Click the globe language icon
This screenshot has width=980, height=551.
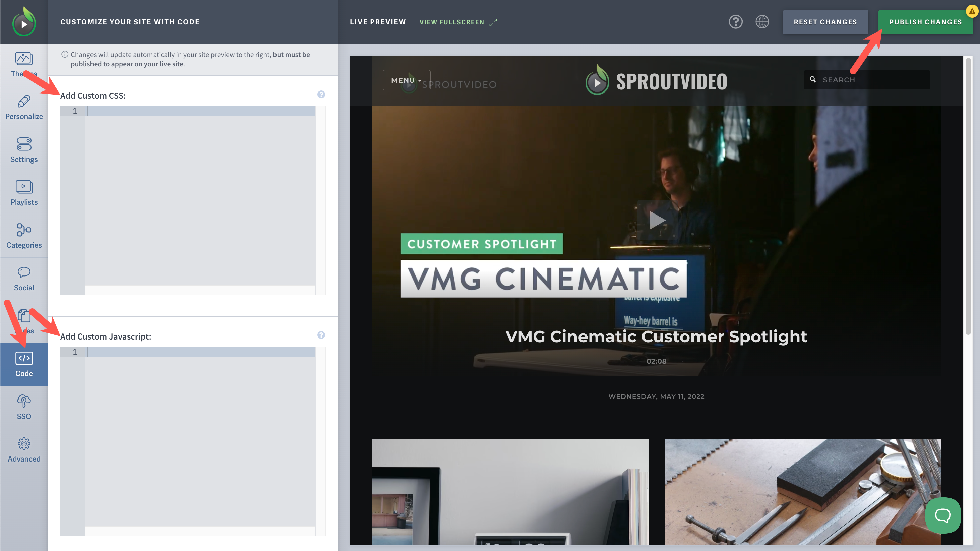pyautogui.click(x=762, y=22)
